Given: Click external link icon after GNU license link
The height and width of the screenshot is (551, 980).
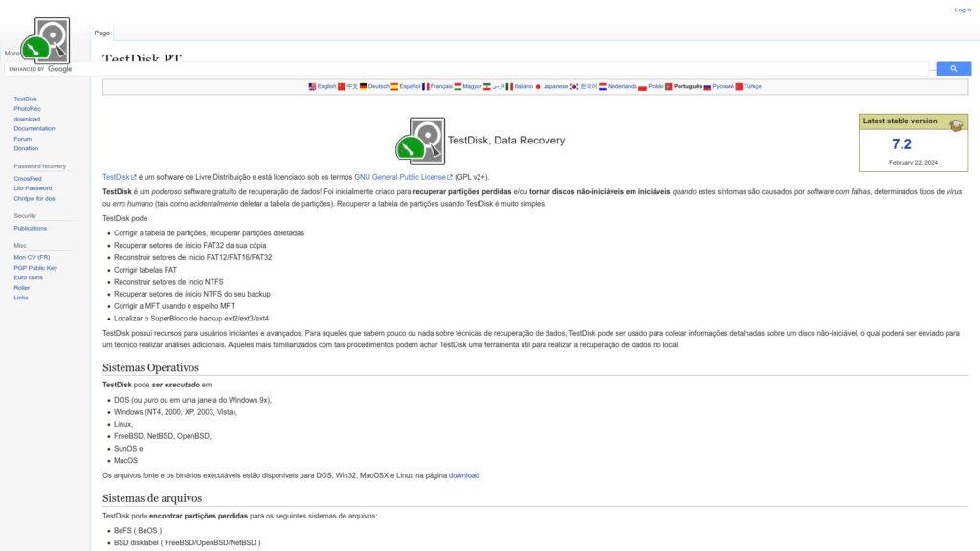Looking at the screenshot, I should coord(450,177).
